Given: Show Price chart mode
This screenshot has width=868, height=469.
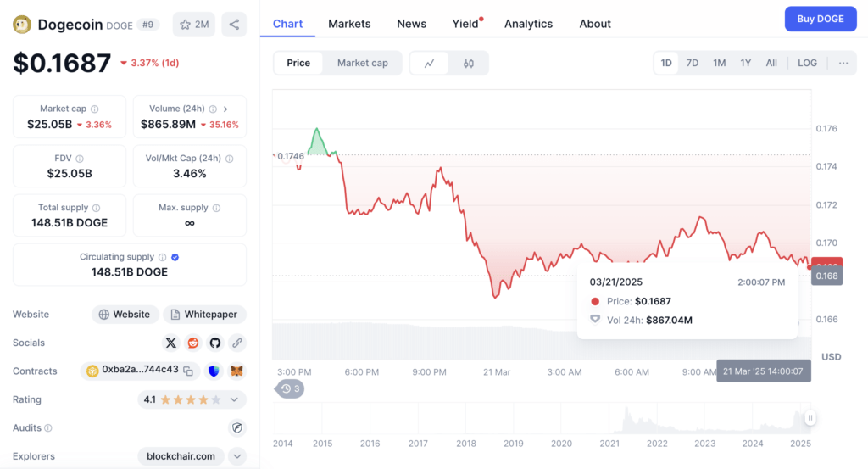Looking at the screenshot, I should [x=298, y=63].
